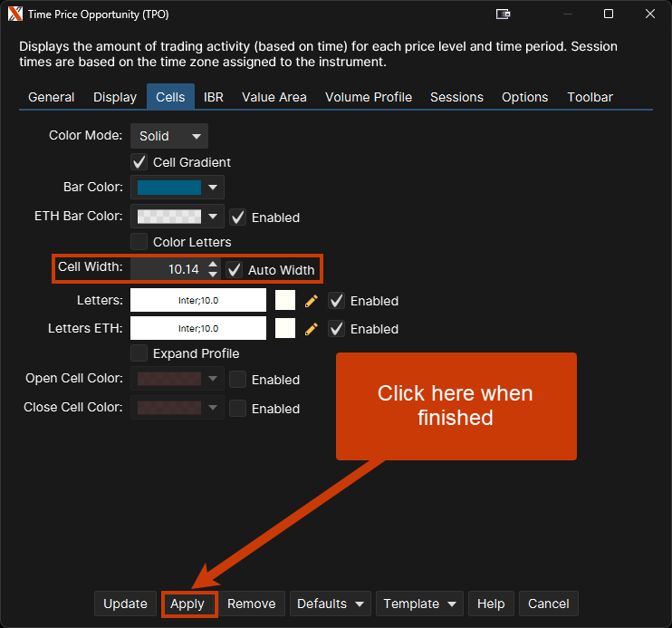Open the Color Mode dropdown
This screenshot has height=628, width=672.
pos(169,136)
